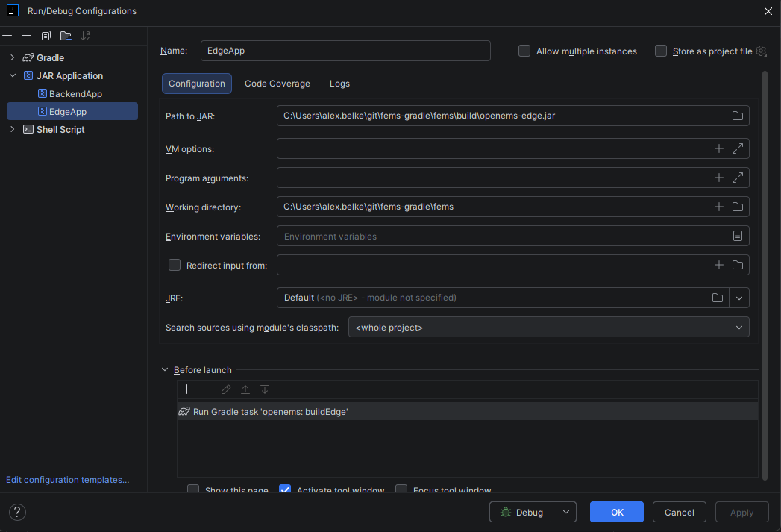
Task: Open the module's classpath dropdown
Action: coord(738,327)
